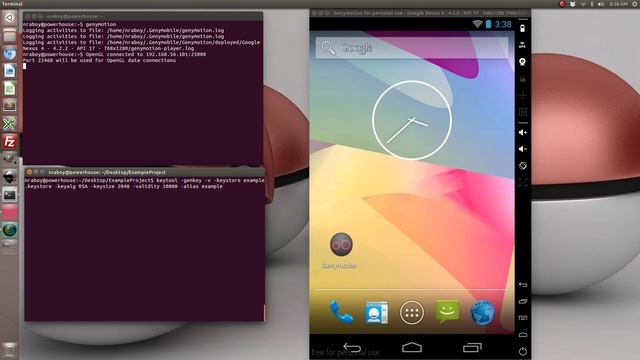Tap the Android Home navigation button
Viewport: 640px width, 360px height.
coord(411,347)
